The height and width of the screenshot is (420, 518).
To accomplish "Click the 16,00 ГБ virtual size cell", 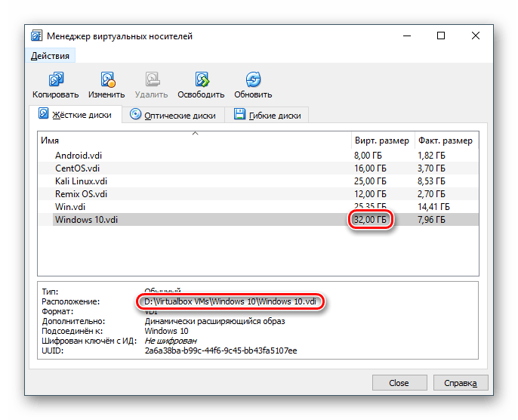I will pos(370,168).
